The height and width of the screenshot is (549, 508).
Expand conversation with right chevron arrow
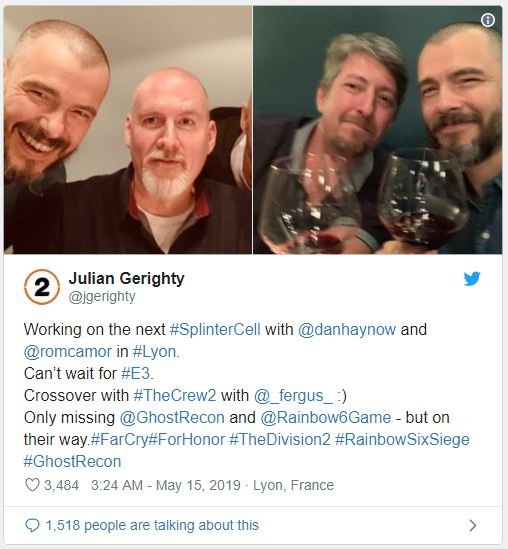pyautogui.click(x=473, y=525)
